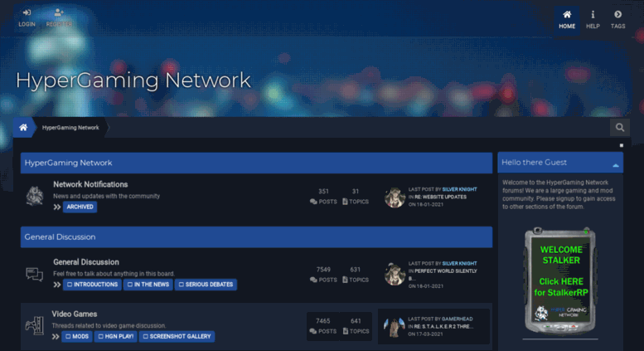Open Silver Knight profile in Network Notifications row

(x=459, y=189)
